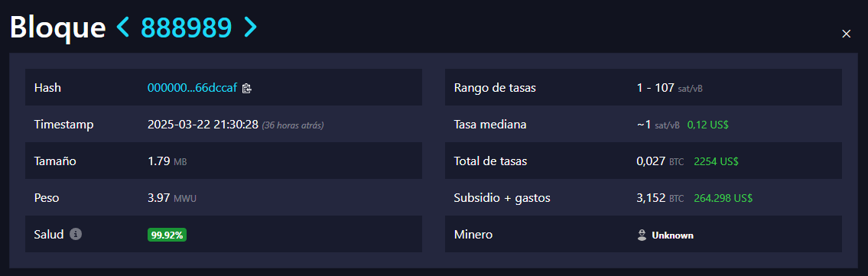This screenshot has width=868, height=276.
Task: Go to previous block with left chevron
Action: tap(123, 27)
